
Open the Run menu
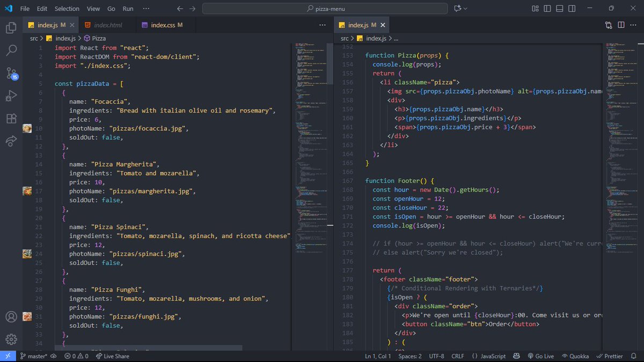[x=128, y=9]
